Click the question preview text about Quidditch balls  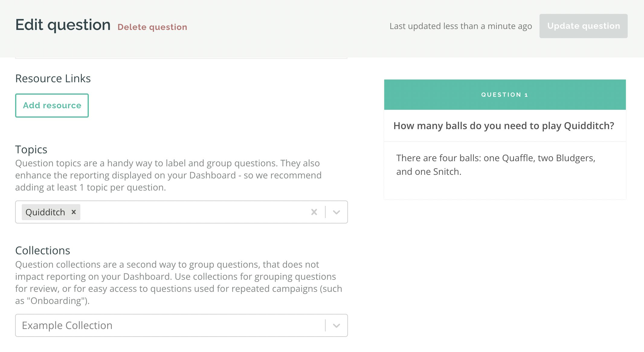[504, 126]
